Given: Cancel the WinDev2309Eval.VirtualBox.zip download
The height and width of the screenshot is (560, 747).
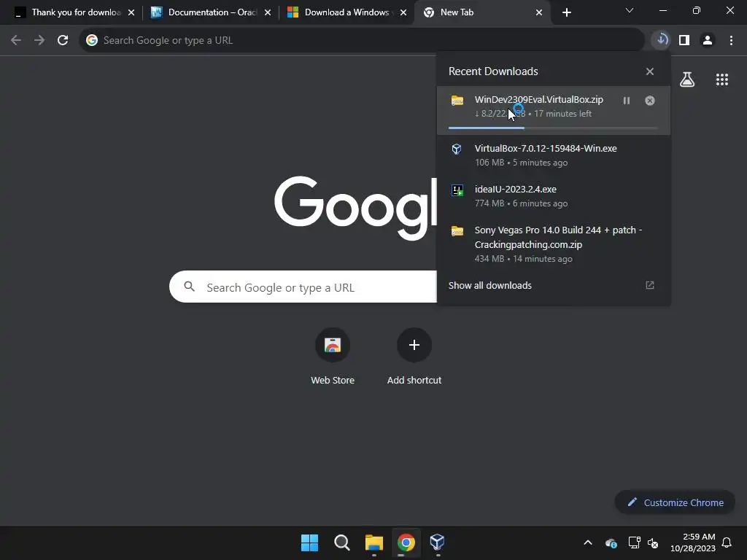Looking at the screenshot, I should (x=650, y=101).
